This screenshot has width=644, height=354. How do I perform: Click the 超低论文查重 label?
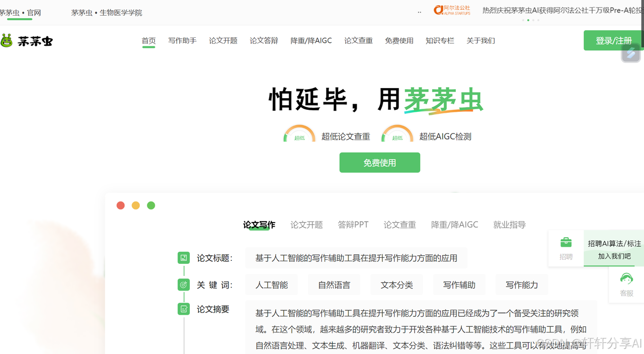tap(346, 136)
